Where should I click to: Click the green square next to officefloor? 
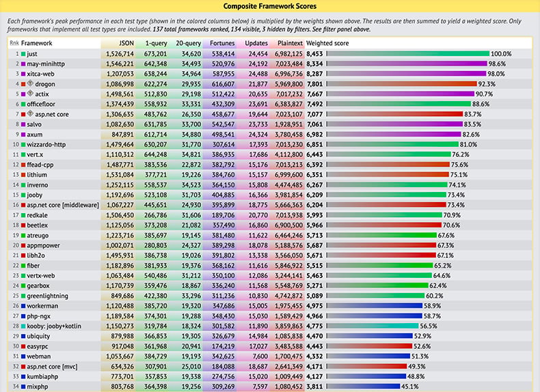[23, 104]
